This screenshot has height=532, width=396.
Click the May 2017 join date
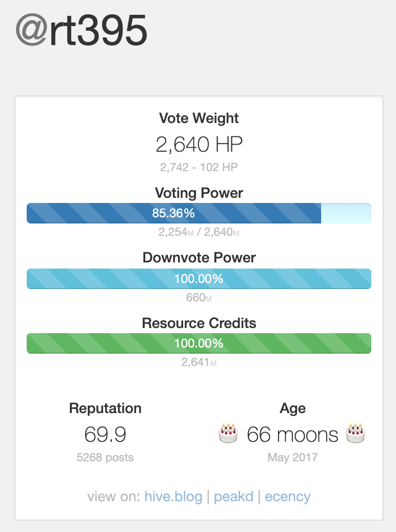pyautogui.click(x=292, y=458)
